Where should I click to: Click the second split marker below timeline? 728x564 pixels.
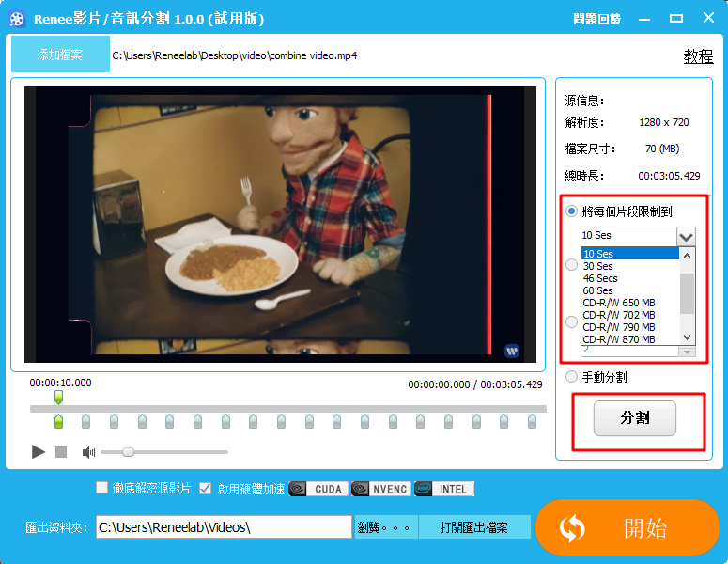pyautogui.click(x=85, y=421)
